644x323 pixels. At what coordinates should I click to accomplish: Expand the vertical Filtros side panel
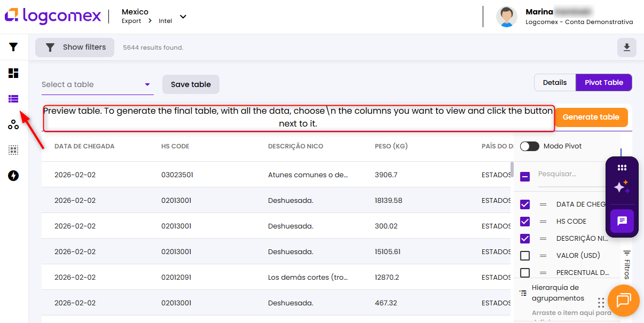627,265
